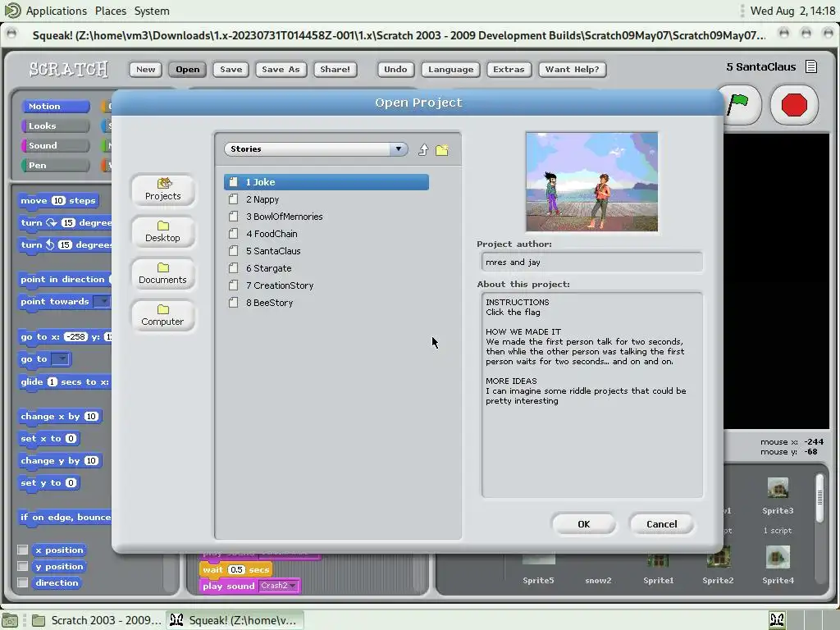This screenshot has height=630, width=840.
Task: Click the red stop sign button
Action: [794, 104]
